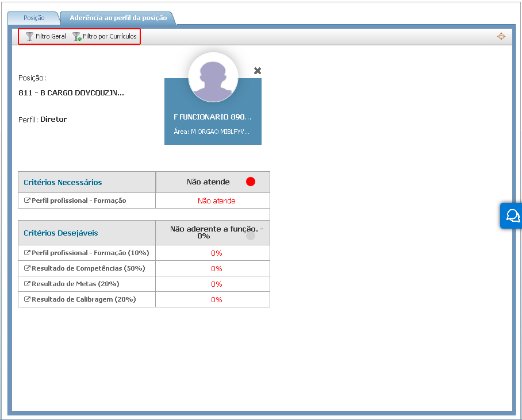Switch to the Posição tab
This screenshot has width=522, height=420.
[33, 18]
